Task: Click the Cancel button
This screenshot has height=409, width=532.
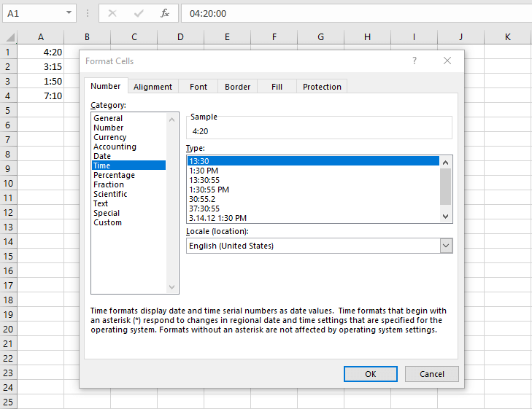Action: tap(431, 374)
